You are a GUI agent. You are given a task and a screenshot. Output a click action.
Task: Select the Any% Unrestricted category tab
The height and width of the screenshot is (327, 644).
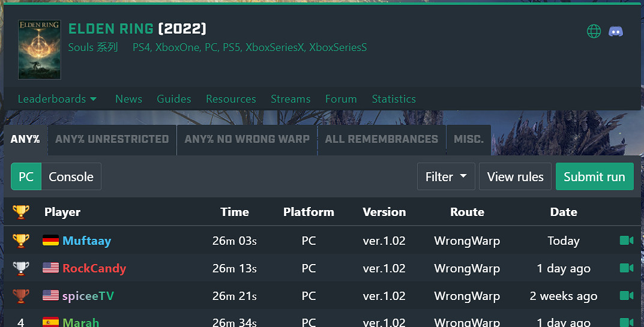(112, 139)
